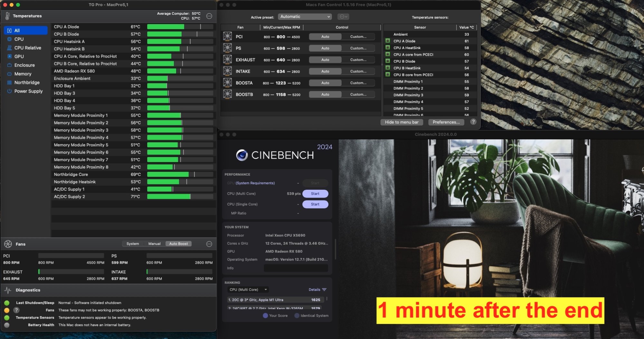Click the Info text field in Cinebench
This screenshot has width=644, height=339.
pyautogui.click(x=296, y=268)
